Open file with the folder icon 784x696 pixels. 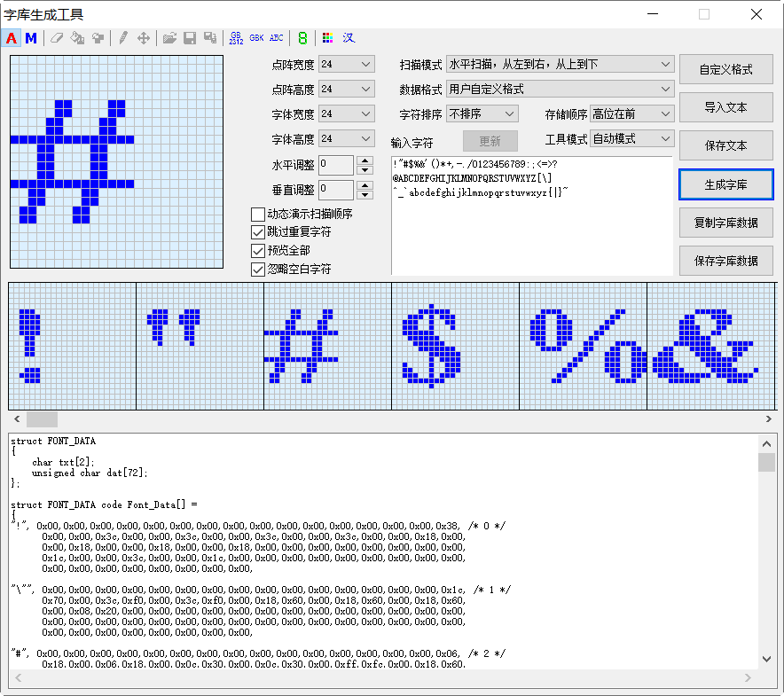(x=169, y=38)
